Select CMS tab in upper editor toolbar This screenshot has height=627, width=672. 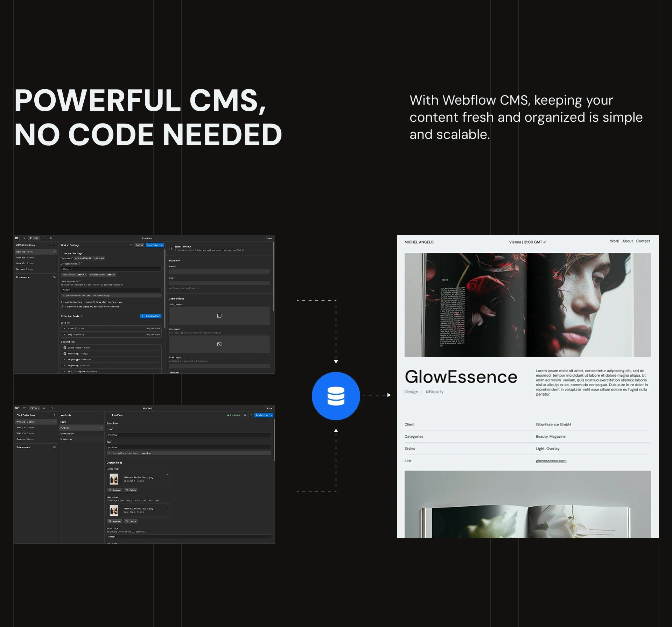[34, 238]
